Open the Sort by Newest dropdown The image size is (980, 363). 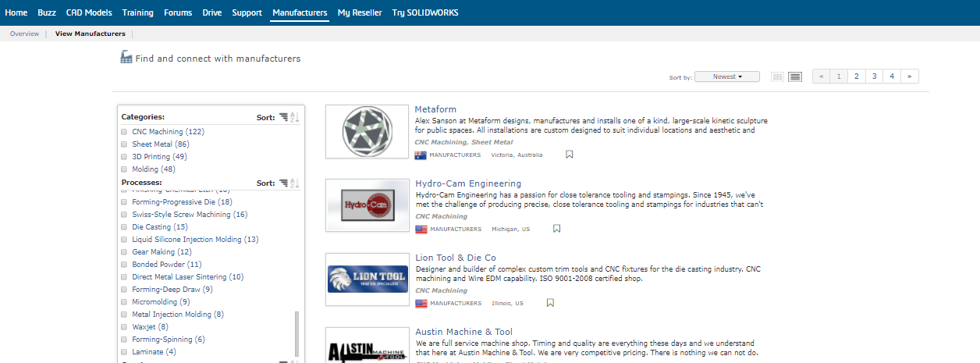727,77
